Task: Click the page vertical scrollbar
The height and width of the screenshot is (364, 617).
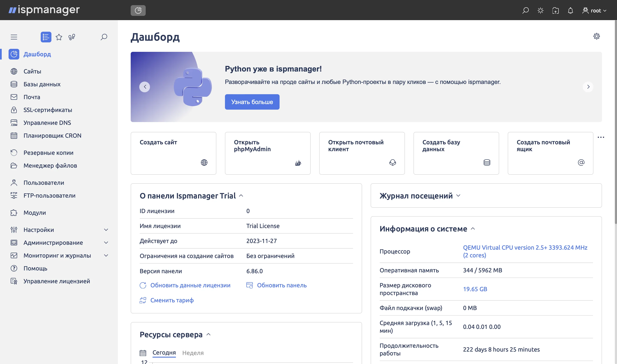Action: (615, 123)
